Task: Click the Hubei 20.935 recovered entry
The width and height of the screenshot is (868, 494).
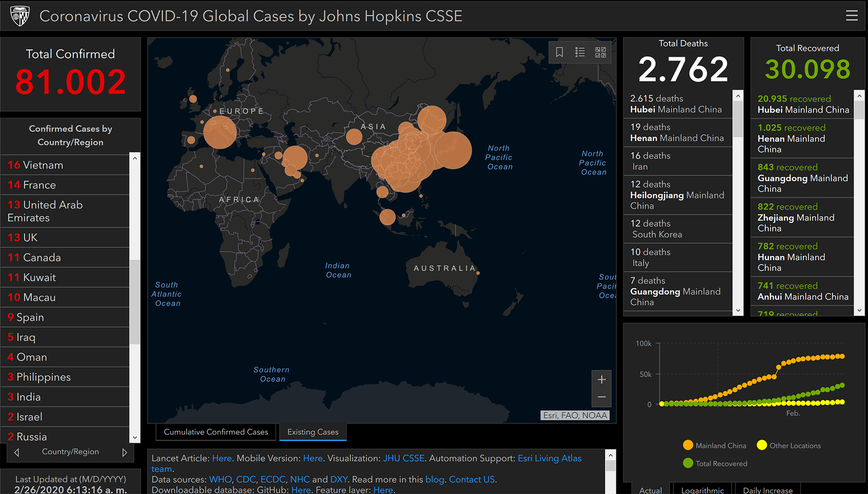Action: [803, 104]
